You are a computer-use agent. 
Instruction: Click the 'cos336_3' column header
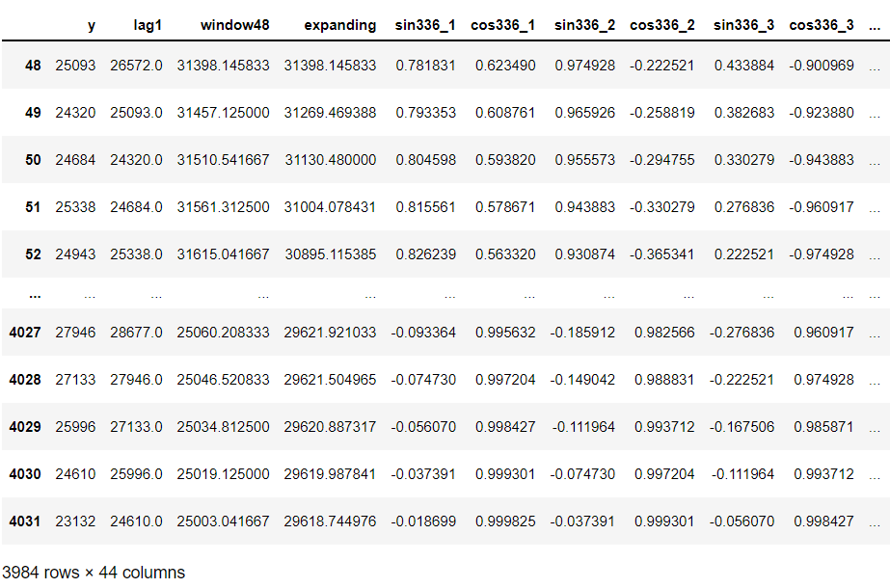821,25
